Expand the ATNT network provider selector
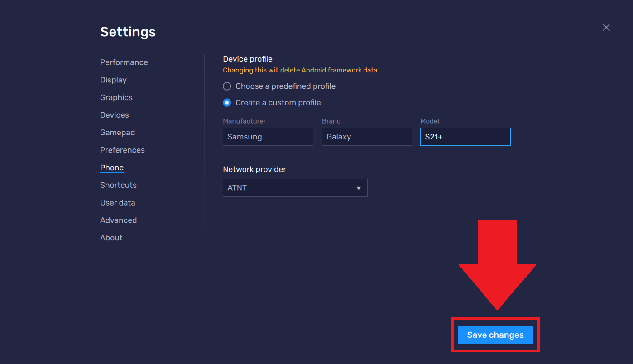Viewport: 633px width, 364px height. click(358, 187)
